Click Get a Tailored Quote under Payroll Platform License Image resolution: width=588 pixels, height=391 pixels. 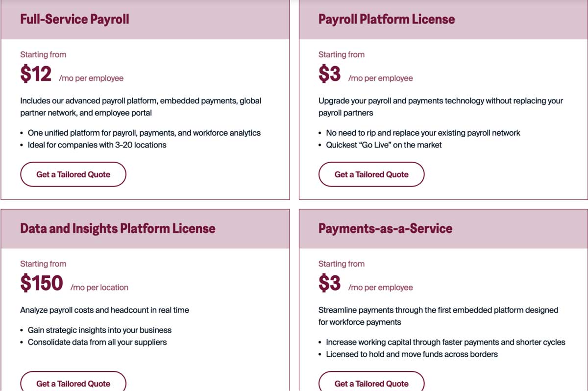click(x=371, y=174)
